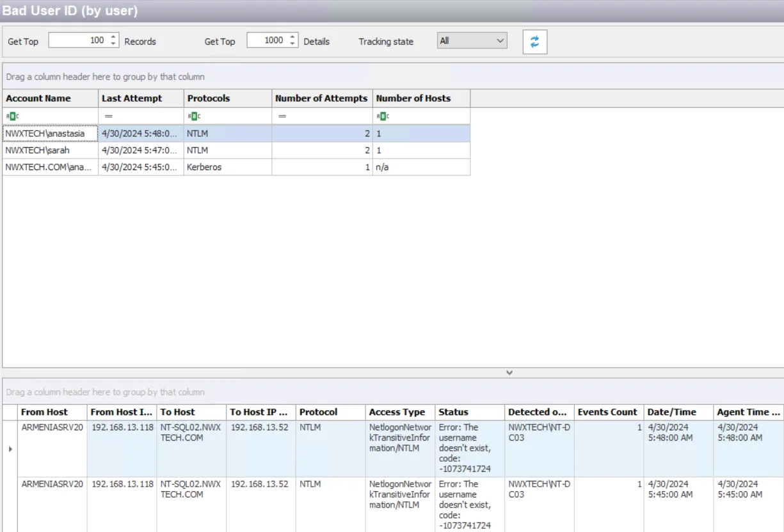The image size is (784, 532).
Task: Sort by Number of Attempts column header
Action: (322, 98)
